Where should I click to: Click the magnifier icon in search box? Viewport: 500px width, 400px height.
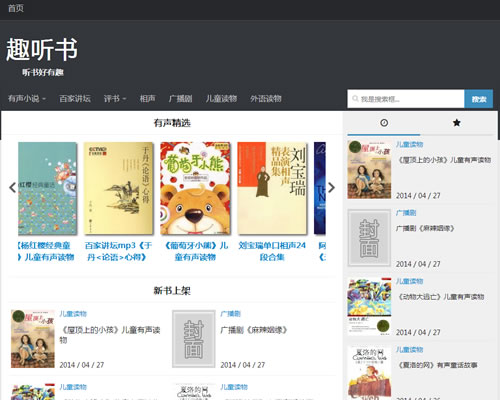pos(355,99)
